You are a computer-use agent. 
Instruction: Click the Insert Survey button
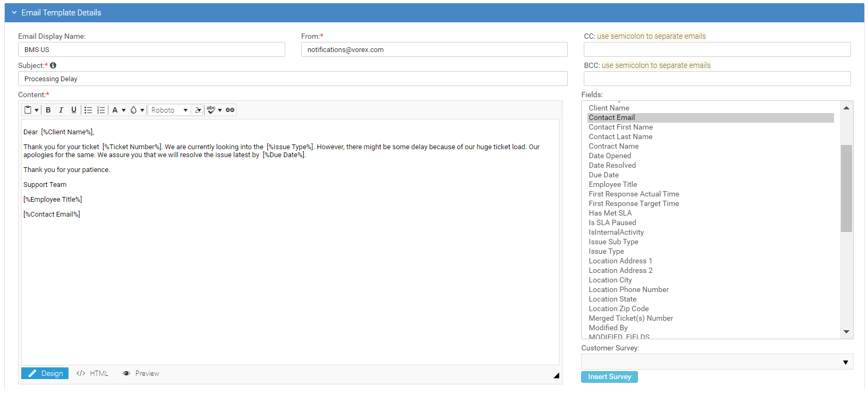coord(609,376)
